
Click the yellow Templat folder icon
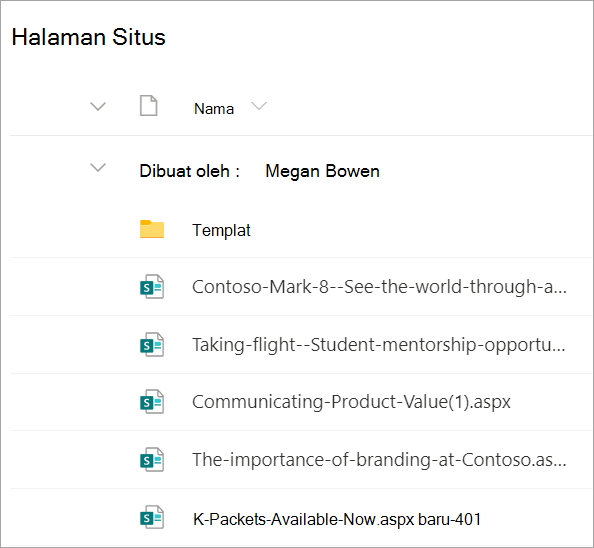152,229
